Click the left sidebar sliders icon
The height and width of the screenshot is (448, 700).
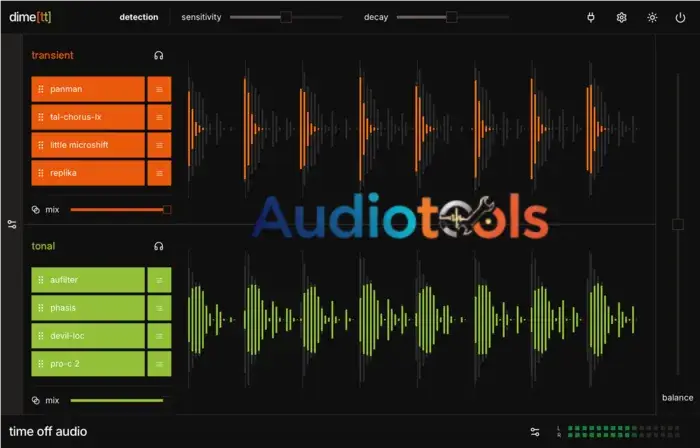pos(12,224)
